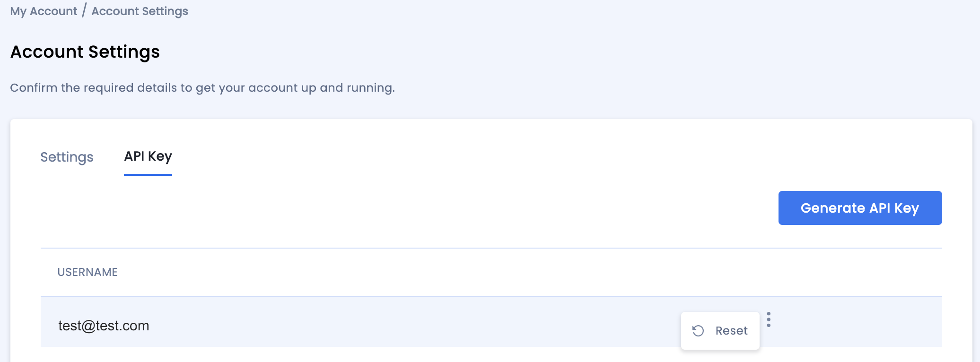Click the Account Settings page heading
The height and width of the screenshot is (362, 980).
tap(85, 52)
